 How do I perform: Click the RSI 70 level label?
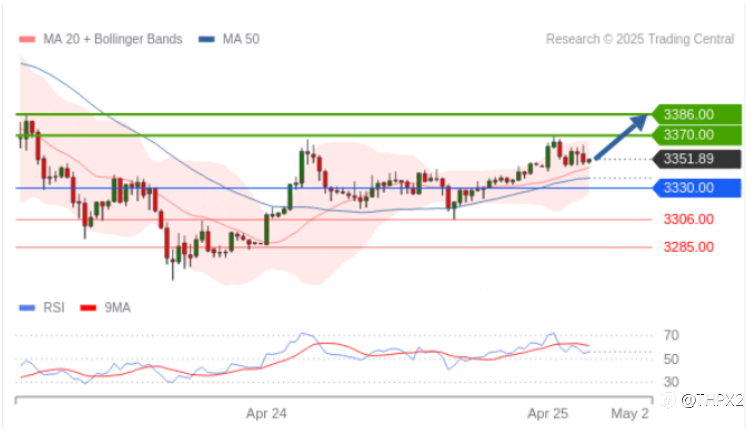pyautogui.click(x=671, y=335)
